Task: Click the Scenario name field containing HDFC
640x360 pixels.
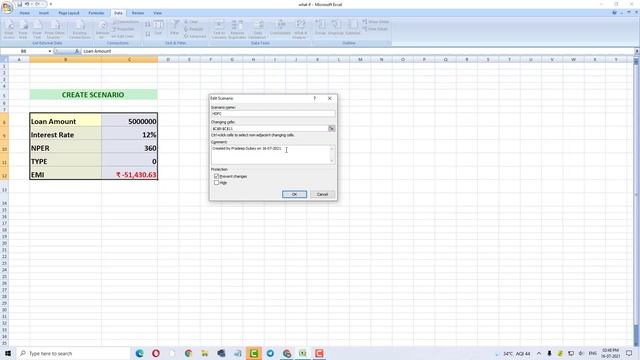Action: [273, 113]
